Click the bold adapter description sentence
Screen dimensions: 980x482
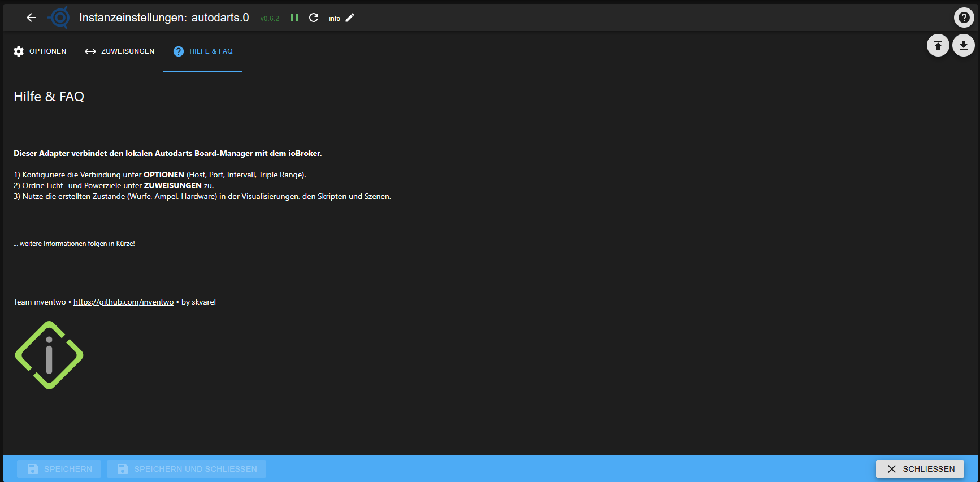pyautogui.click(x=168, y=153)
